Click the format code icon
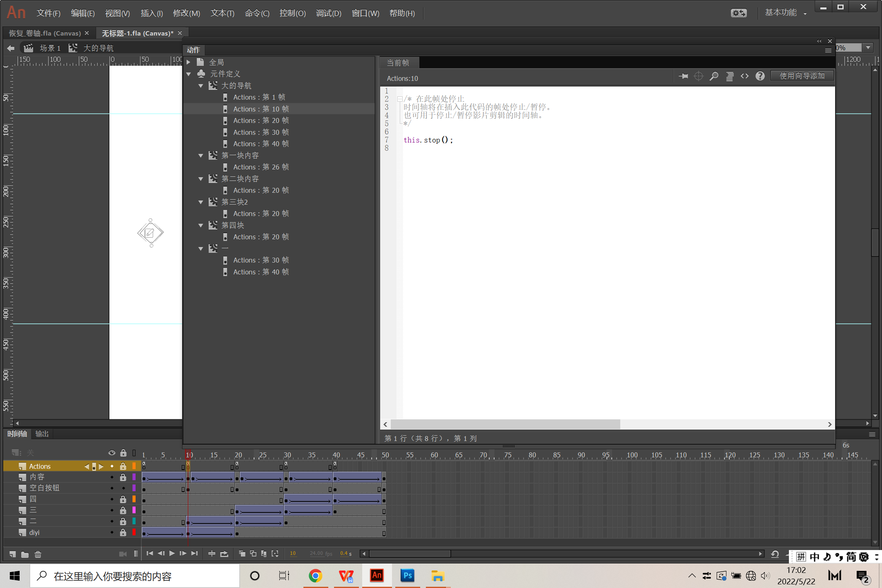Image resolution: width=882 pixels, height=588 pixels. point(730,76)
